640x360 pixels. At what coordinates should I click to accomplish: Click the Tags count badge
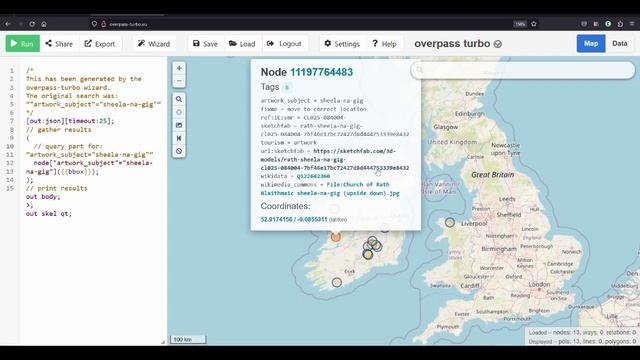click(287, 87)
